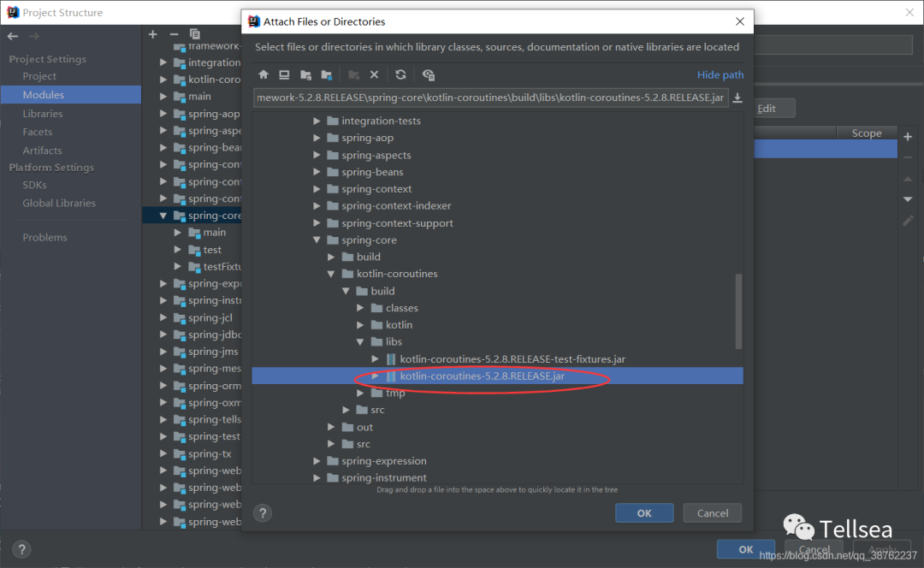Image resolution: width=924 pixels, height=568 pixels.
Task: Expand spring-expression folder in dialog tree
Action: point(317,461)
